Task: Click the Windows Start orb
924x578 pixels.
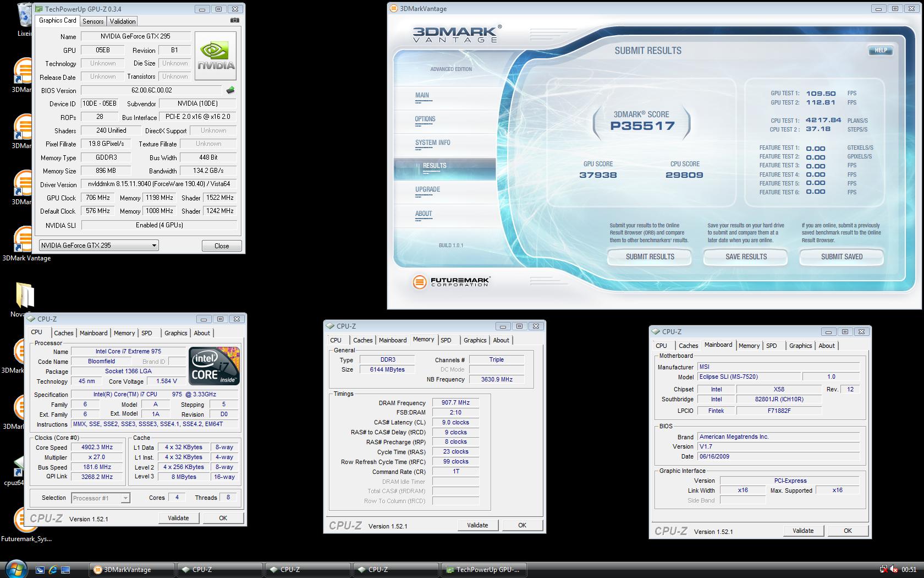Action: coord(15,569)
